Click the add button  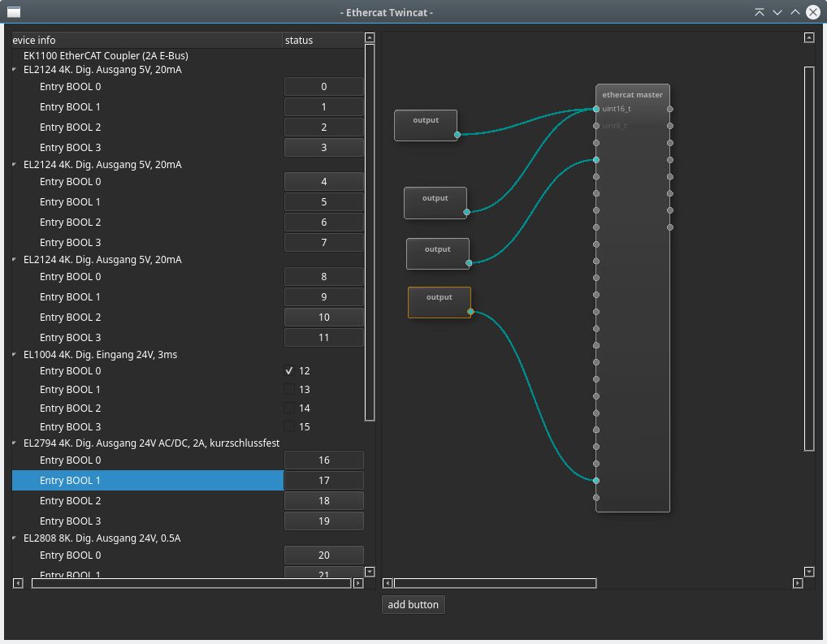[413, 604]
